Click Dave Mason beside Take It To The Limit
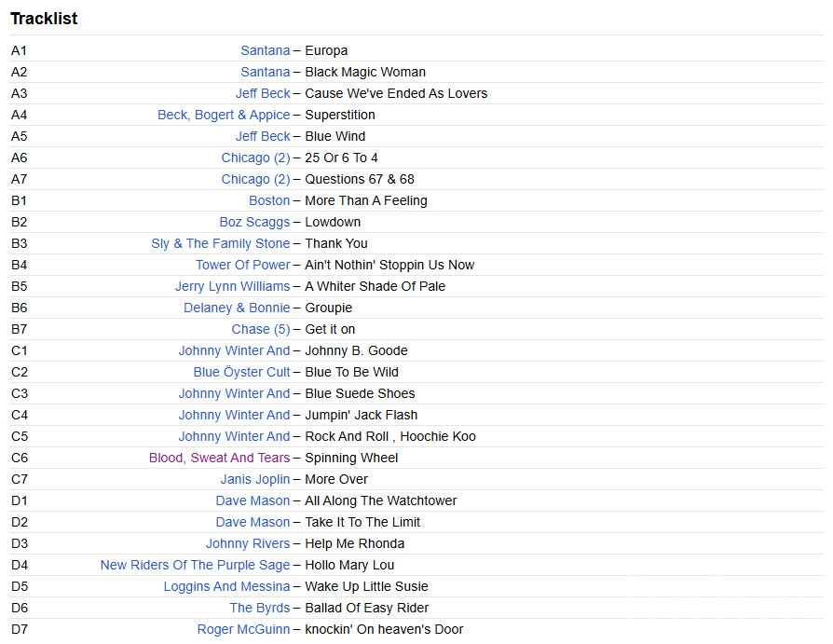The width and height of the screenshot is (833, 644). [x=253, y=522]
